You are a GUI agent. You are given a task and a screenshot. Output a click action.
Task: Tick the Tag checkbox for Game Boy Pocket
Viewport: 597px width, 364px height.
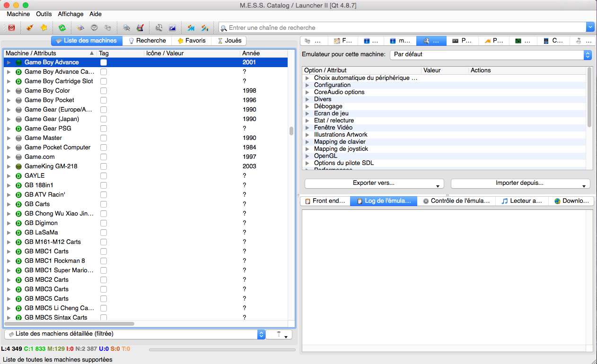104,100
